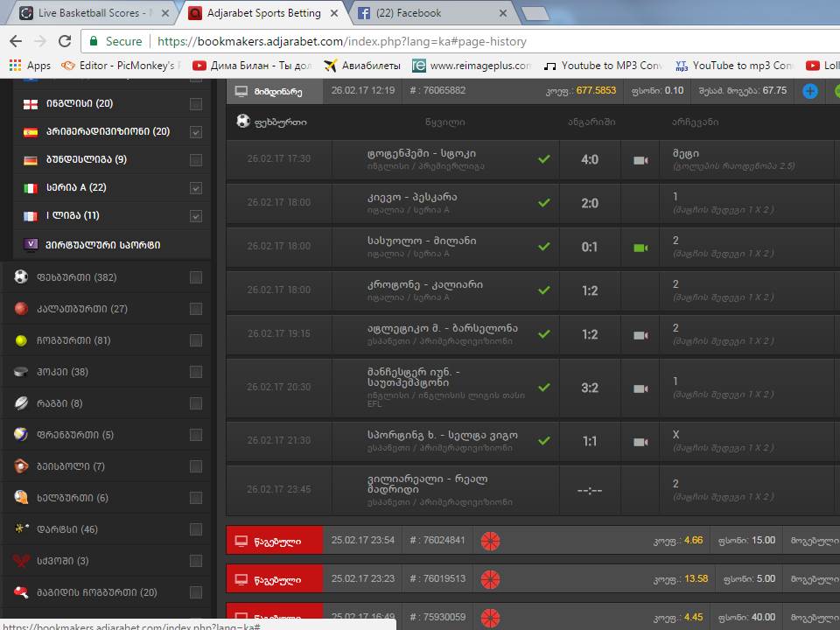Click darts icon next to დარტსი (46)

click(x=21, y=528)
